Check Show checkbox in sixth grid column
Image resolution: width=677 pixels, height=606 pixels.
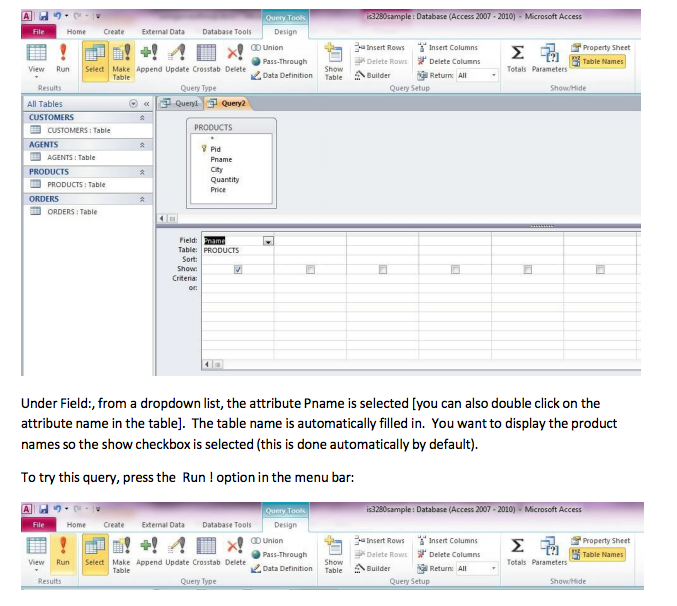pos(601,269)
